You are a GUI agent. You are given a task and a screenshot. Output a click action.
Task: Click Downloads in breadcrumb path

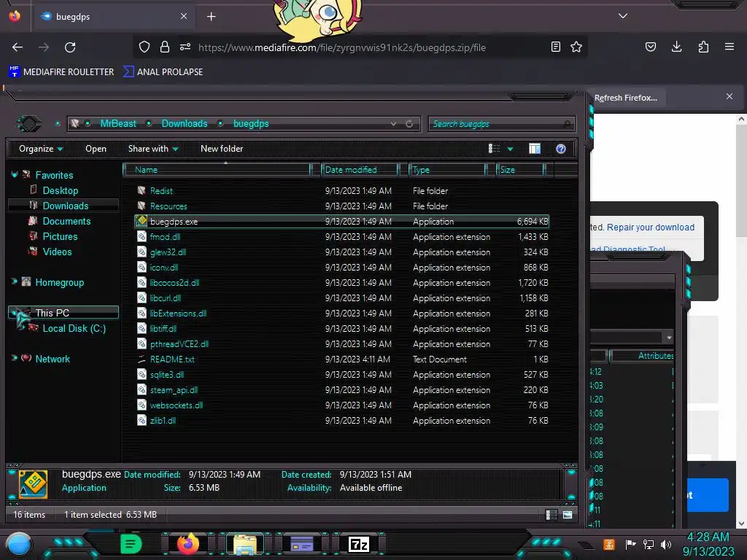[185, 124]
